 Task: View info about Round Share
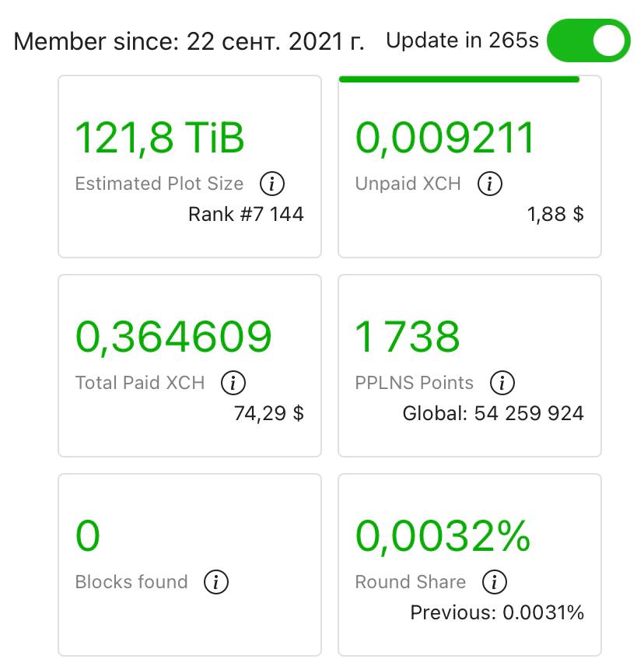[x=495, y=582]
